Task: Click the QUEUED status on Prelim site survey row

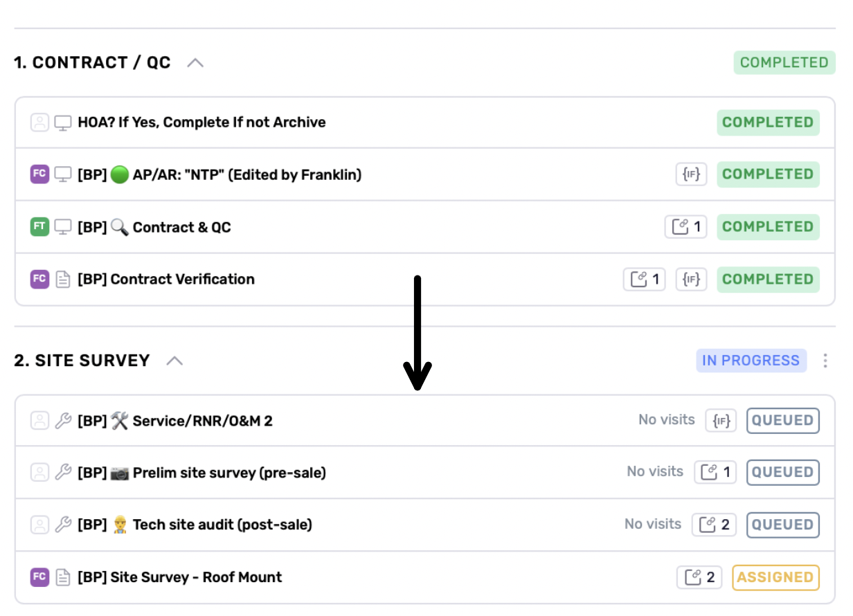Action: tap(782, 472)
